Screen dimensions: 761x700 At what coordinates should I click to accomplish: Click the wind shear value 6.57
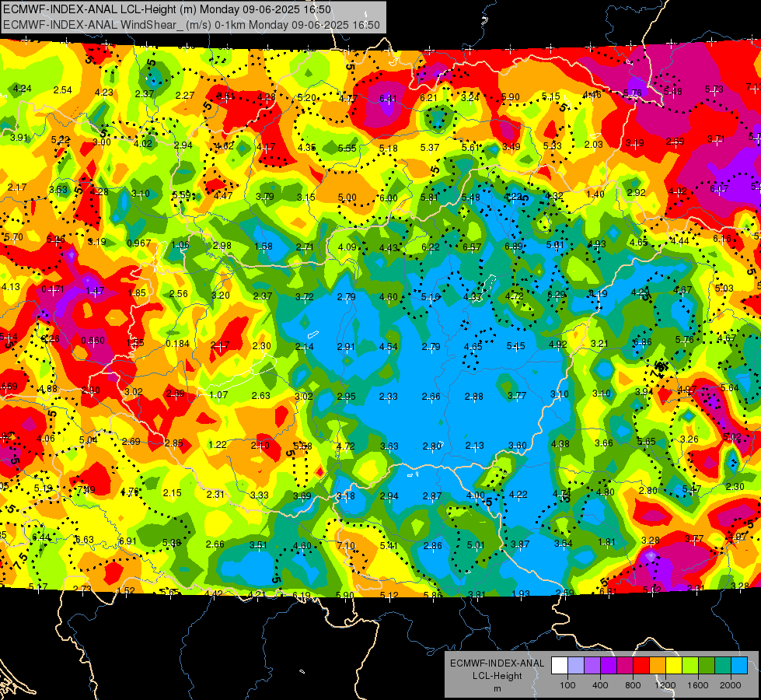click(x=472, y=247)
